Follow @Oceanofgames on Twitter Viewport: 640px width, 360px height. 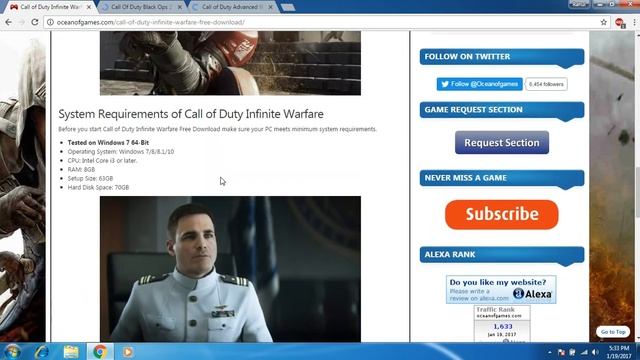[480, 84]
